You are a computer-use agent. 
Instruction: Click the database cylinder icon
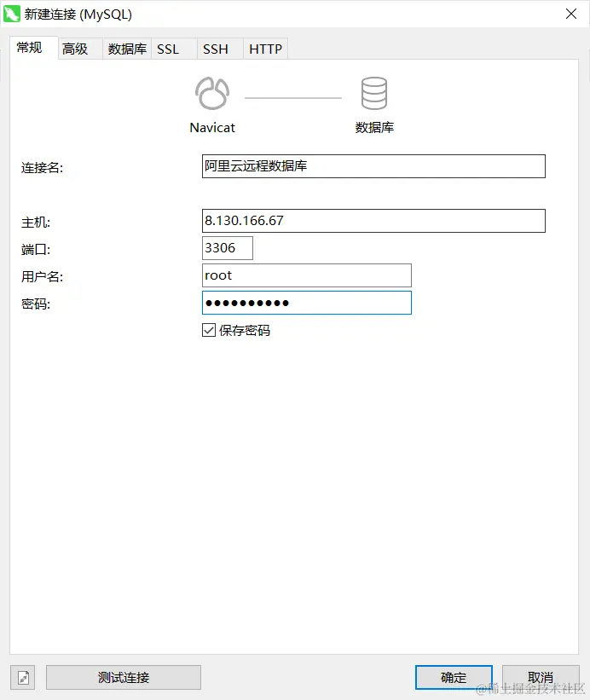374,93
